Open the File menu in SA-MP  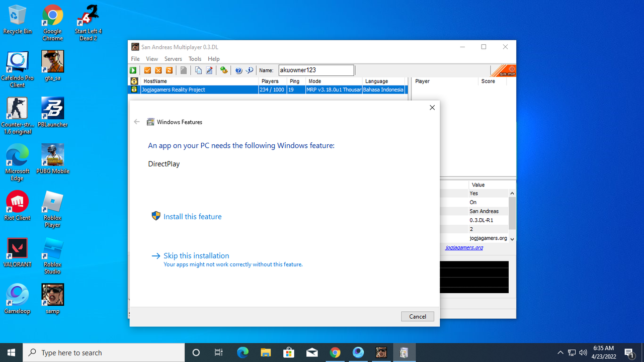tap(135, 59)
